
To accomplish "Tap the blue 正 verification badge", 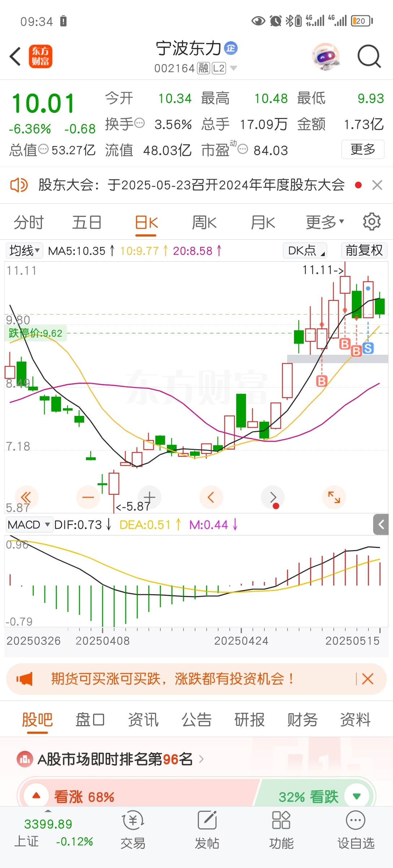I will [x=231, y=48].
